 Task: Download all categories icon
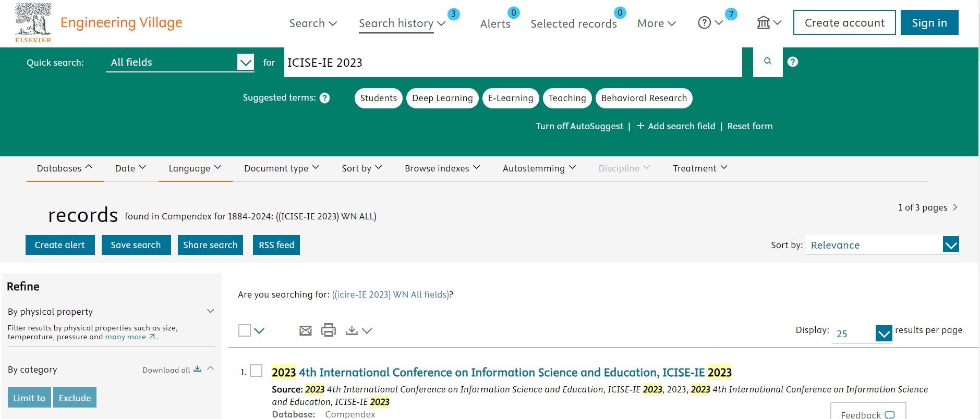(198, 369)
